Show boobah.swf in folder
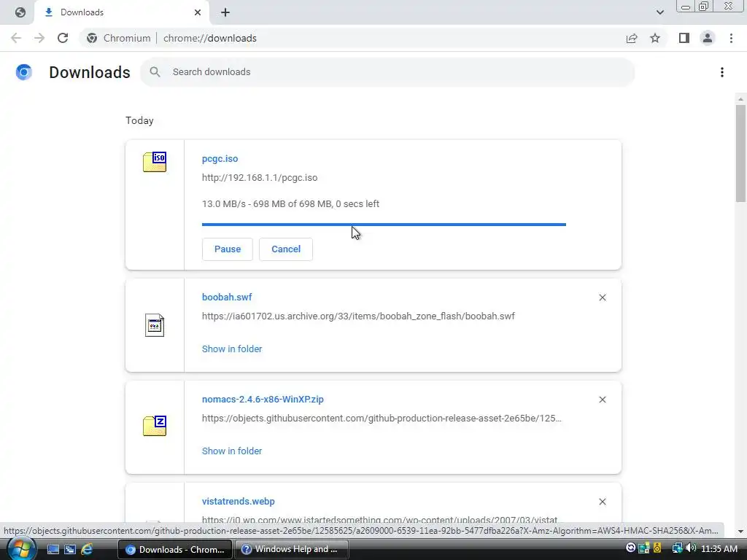This screenshot has width=747, height=560. [232, 349]
